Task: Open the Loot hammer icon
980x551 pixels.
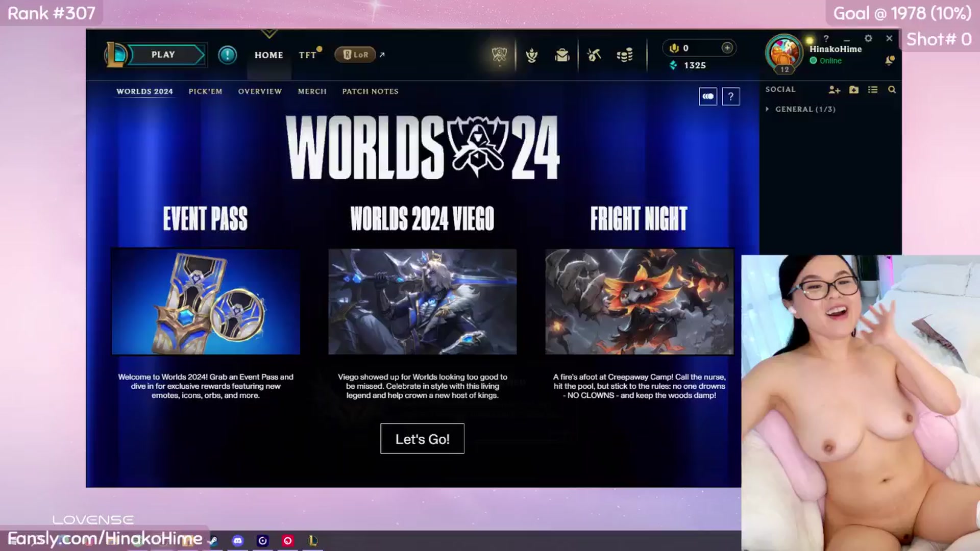Action: (594, 55)
